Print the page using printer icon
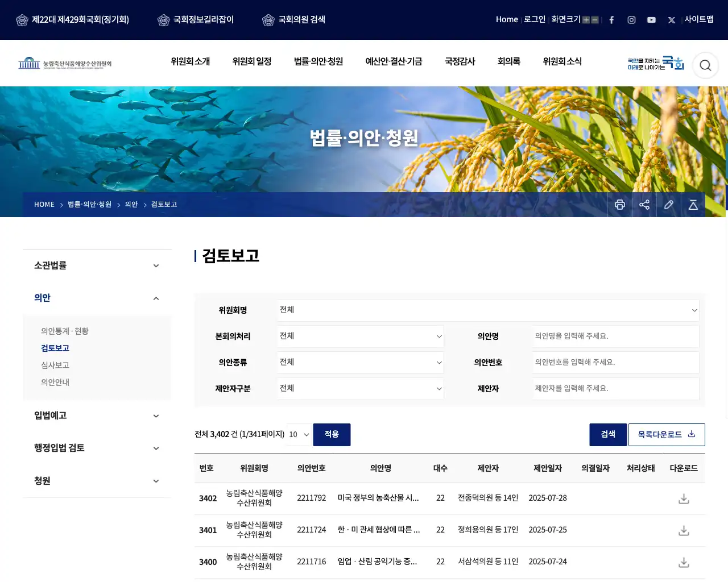This screenshot has width=728, height=582. coord(620,205)
